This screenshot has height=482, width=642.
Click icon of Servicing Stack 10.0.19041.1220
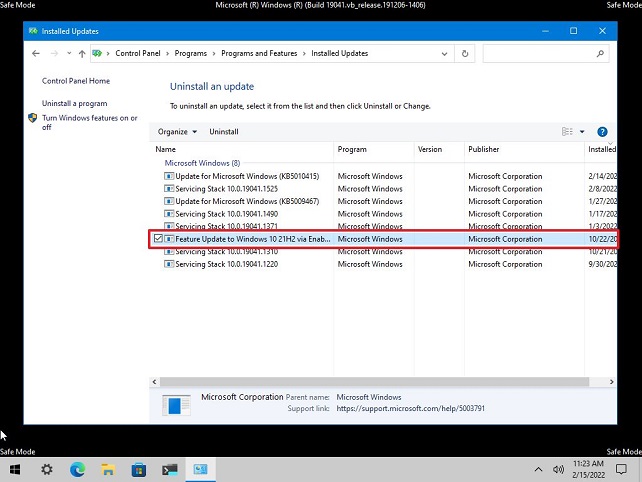[169, 265]
